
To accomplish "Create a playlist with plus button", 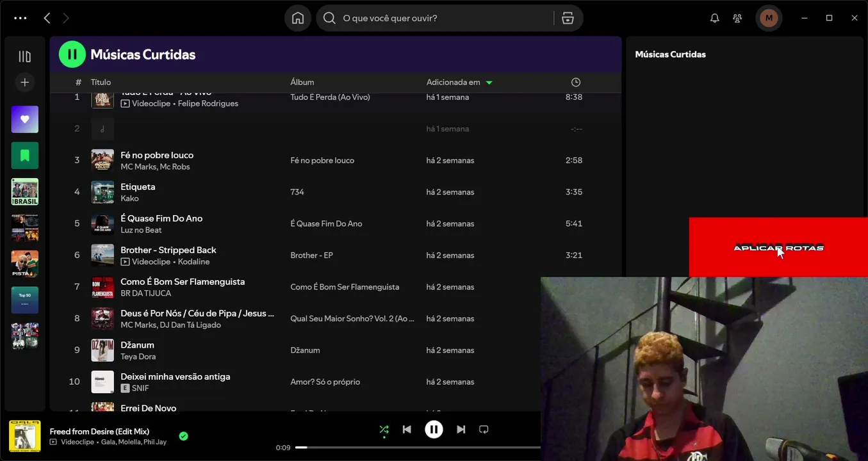I will pos(25,82).
